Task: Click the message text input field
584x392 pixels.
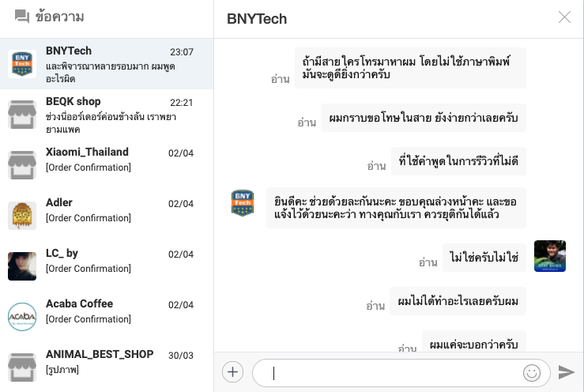Action: coord(391,373)
